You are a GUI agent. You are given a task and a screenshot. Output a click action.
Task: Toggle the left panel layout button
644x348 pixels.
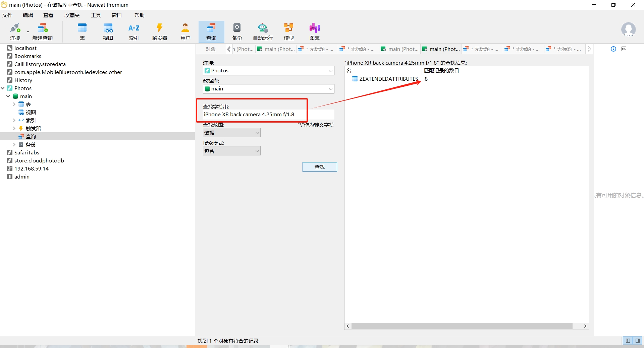coord(628,340)
